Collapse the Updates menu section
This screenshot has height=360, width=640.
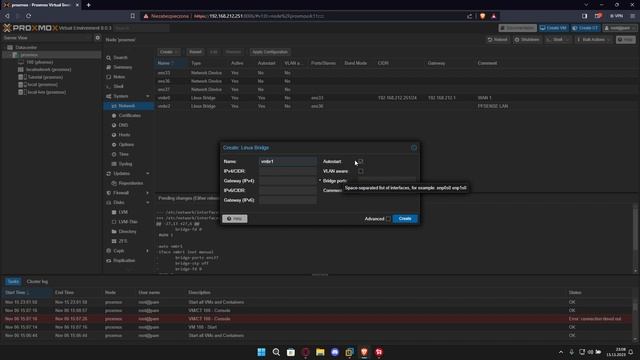click(148, 173)
